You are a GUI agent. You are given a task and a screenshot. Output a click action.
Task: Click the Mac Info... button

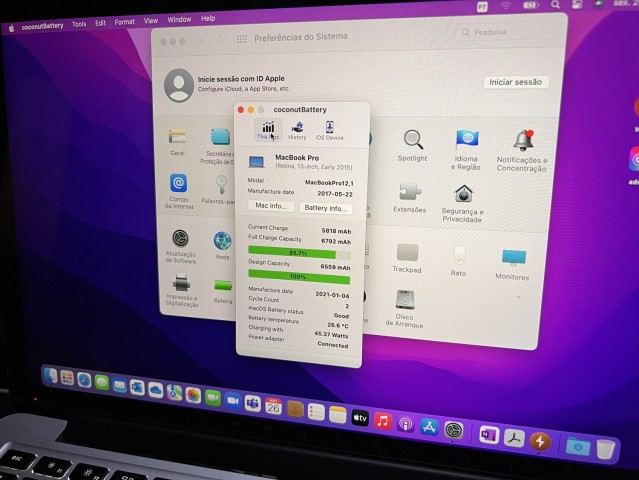pos(271,206)
